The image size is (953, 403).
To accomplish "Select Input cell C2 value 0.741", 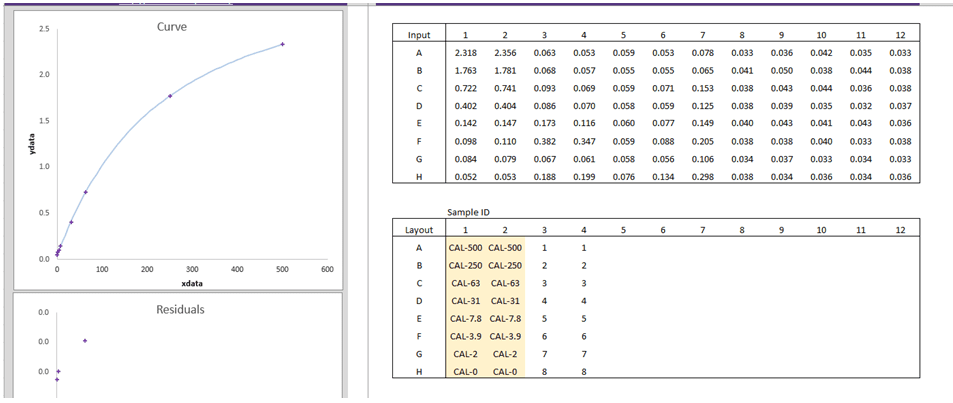I will click(505, 89).
